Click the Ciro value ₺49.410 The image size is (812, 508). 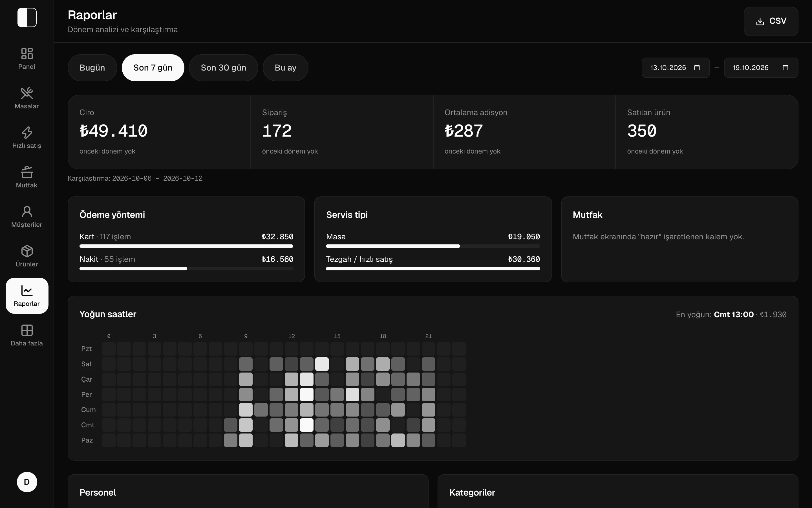113,131
